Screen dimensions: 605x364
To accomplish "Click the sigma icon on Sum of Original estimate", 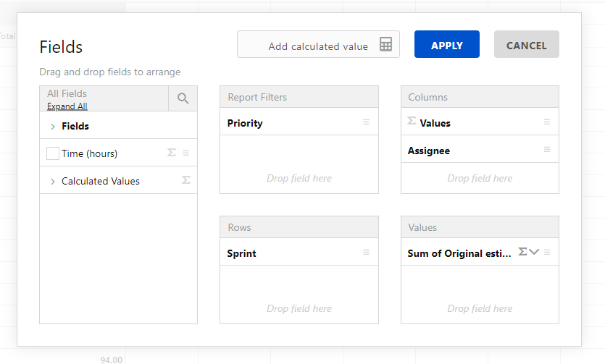I will pos(522,252).
